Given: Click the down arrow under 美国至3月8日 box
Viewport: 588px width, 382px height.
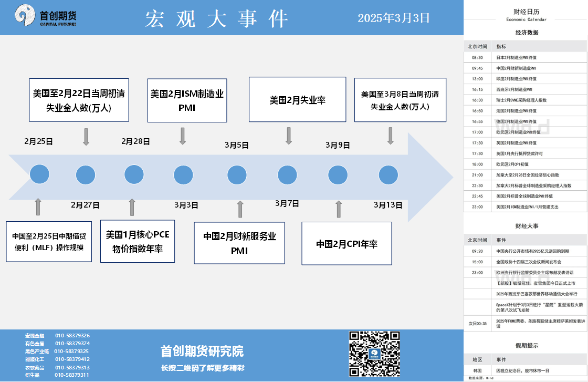Looking at the screenshot, I should point(390,136).
